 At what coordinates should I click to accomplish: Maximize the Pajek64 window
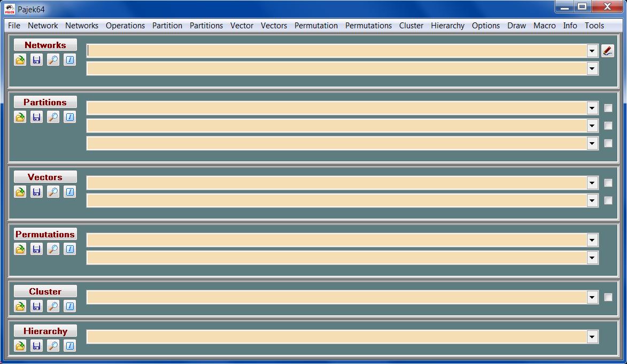[582, 6]
